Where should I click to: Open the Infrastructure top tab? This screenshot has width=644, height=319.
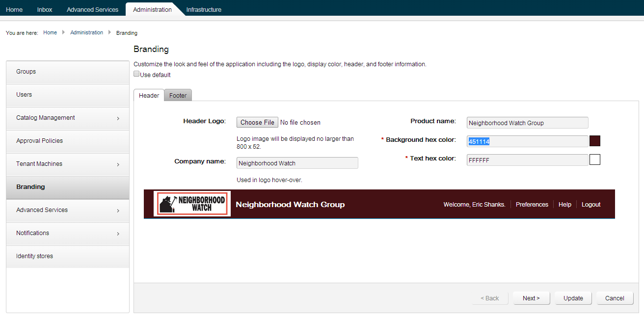[204, 9]
